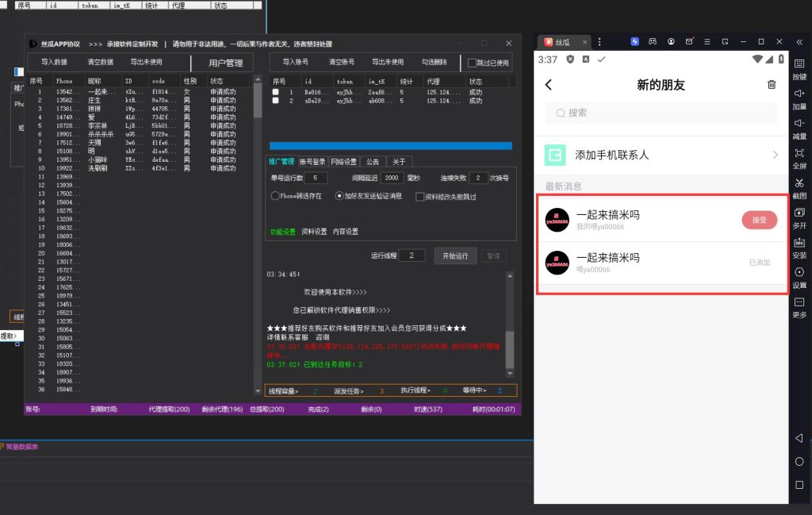This screenshot has height=515, width=812.
Task: Switch to the 账号登录 tab
Action: (312, 161)
